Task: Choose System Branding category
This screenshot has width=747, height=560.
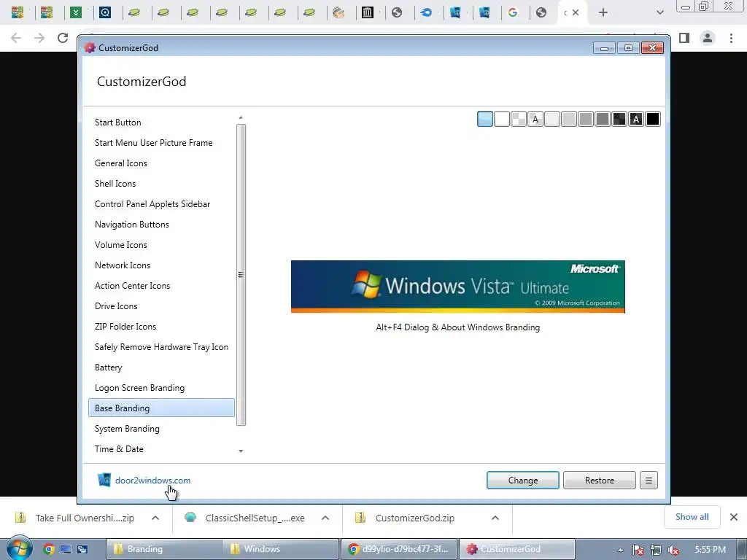Action: coord(161,429)
